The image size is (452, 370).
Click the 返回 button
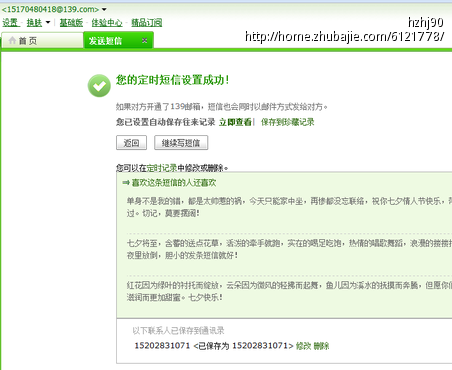pyautogui.click(x=131, y=143)
